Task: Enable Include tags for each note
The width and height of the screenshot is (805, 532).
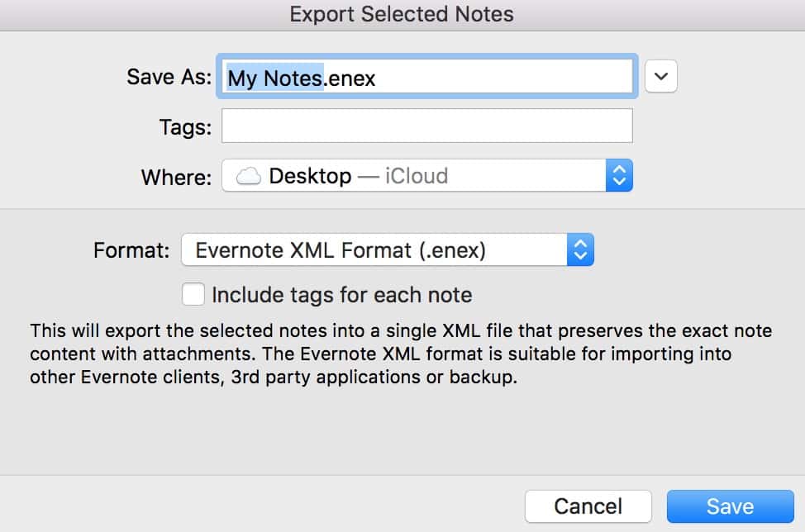Action: point(193,294)
